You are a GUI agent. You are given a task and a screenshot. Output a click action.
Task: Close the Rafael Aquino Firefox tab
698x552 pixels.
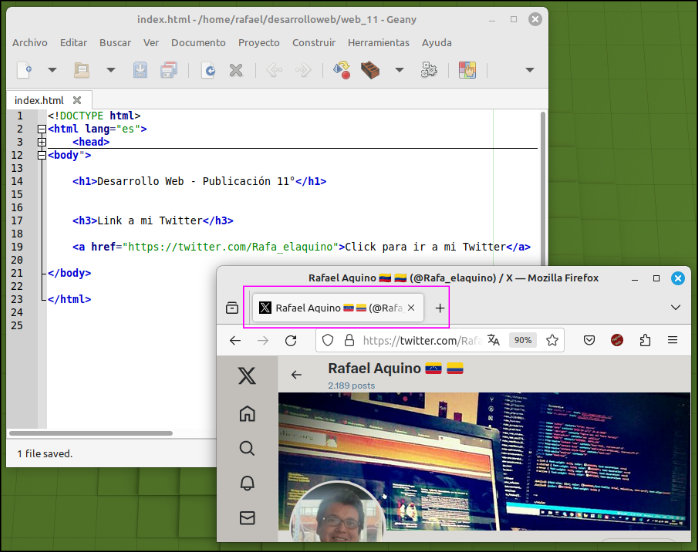pos(411,308)
